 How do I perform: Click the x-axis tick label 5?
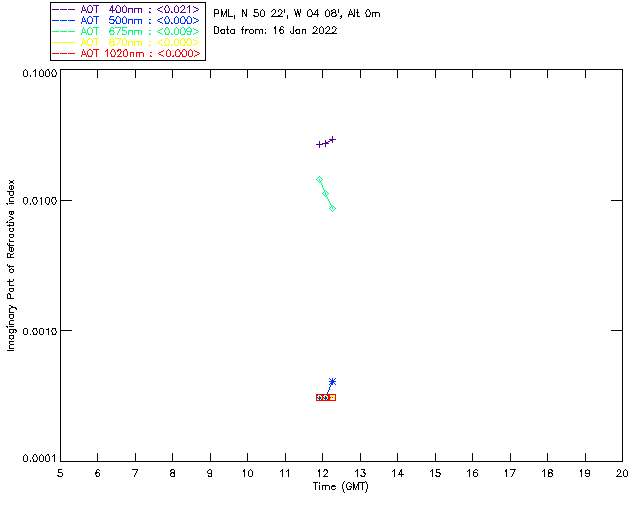pos(60,473)
